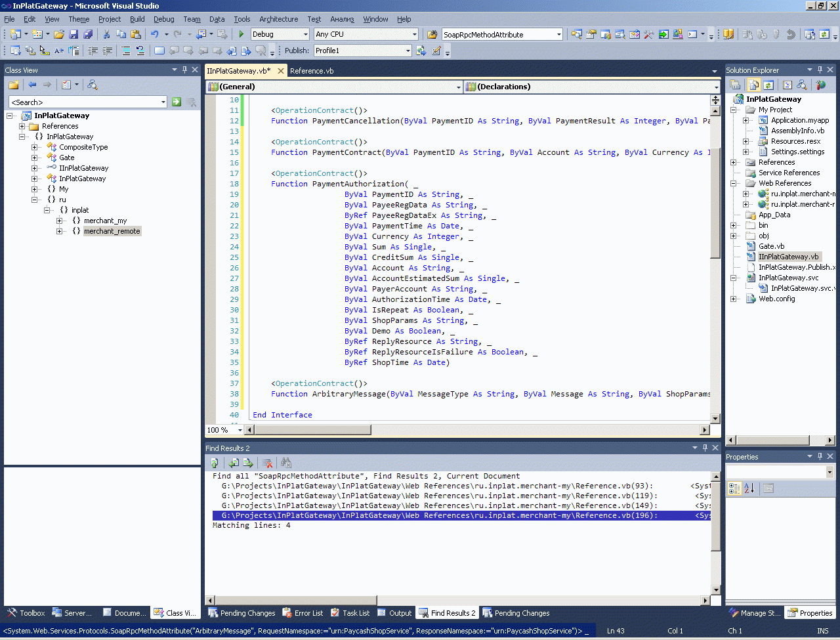Click the Find Results horizontal scrollbar thumb
Image resolution: width=840 pixels, height=640 pixels.
click(297, 600)
